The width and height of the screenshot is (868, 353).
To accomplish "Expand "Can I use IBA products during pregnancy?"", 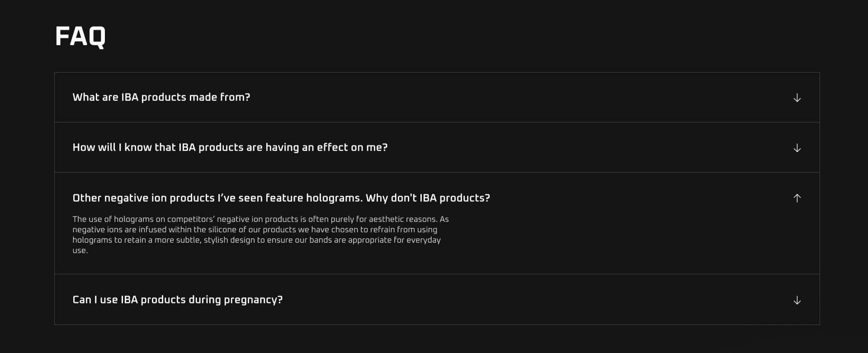I will pos(177,300).
